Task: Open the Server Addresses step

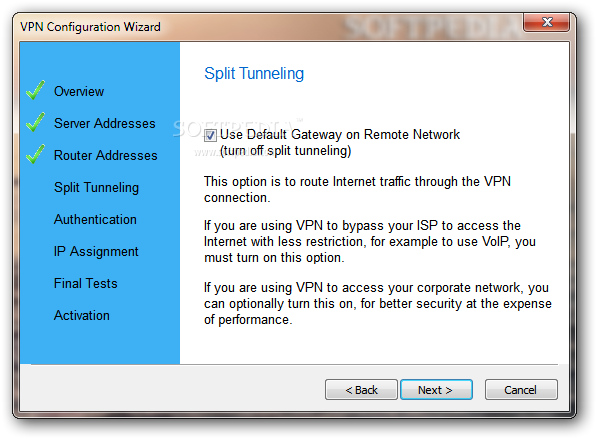Action: pos(105,123)
